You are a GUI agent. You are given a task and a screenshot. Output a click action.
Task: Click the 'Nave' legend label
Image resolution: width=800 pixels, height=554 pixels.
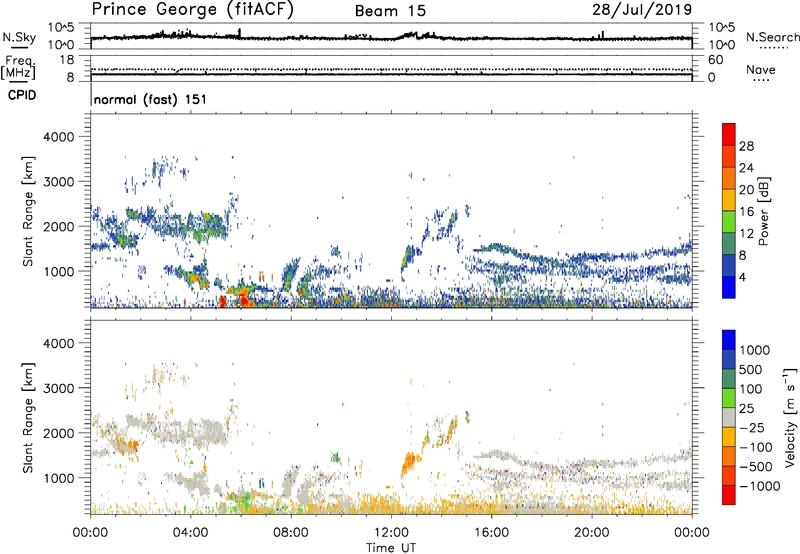tap(761, 69)
